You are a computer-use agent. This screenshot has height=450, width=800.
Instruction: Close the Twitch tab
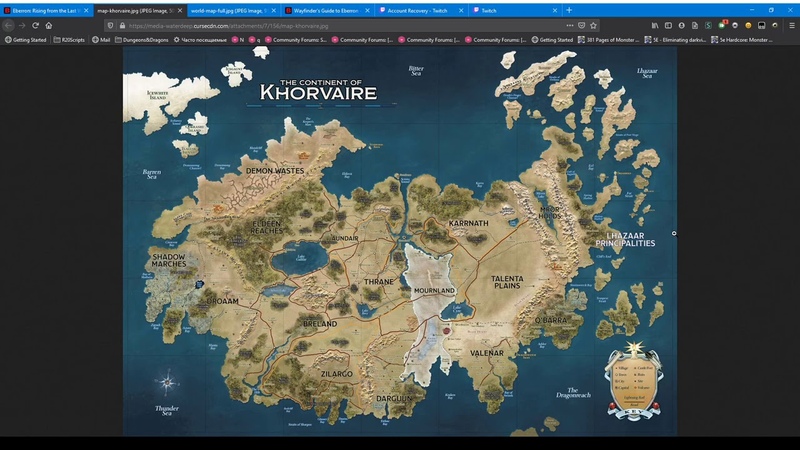pyautogui.click(x=555, y=10)
